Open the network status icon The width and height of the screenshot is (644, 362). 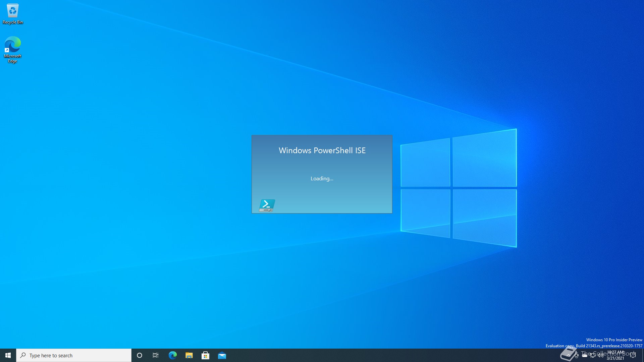tap(593, 355)
